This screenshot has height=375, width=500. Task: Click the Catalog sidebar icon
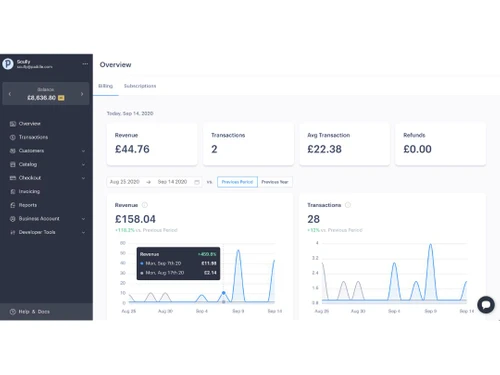coord(13,164)
